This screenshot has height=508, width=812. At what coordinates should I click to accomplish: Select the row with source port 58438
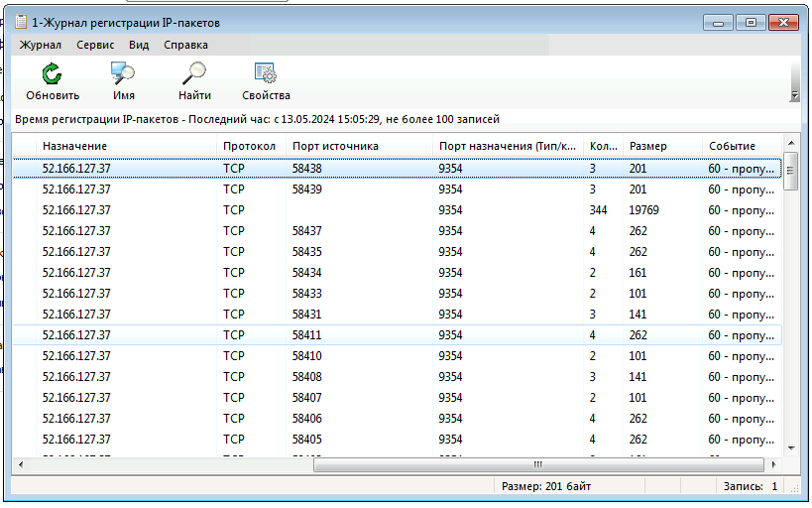click(x=398, y=169)
